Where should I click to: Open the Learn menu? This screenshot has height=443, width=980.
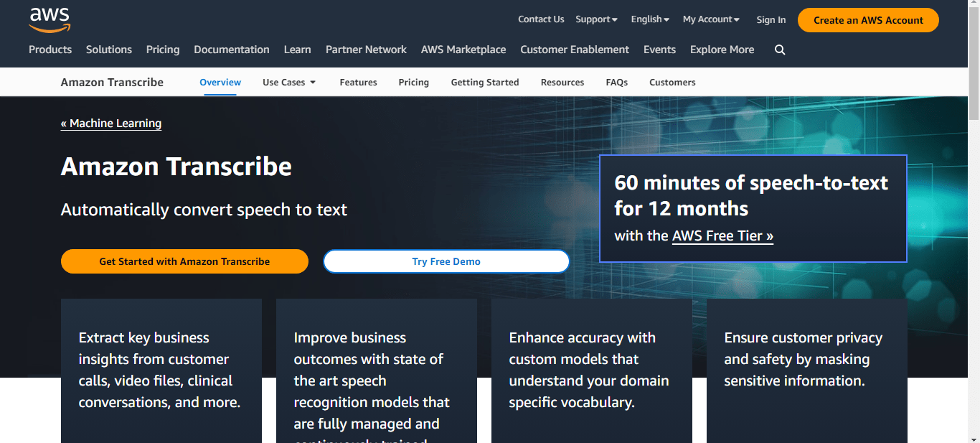[297, 50]
